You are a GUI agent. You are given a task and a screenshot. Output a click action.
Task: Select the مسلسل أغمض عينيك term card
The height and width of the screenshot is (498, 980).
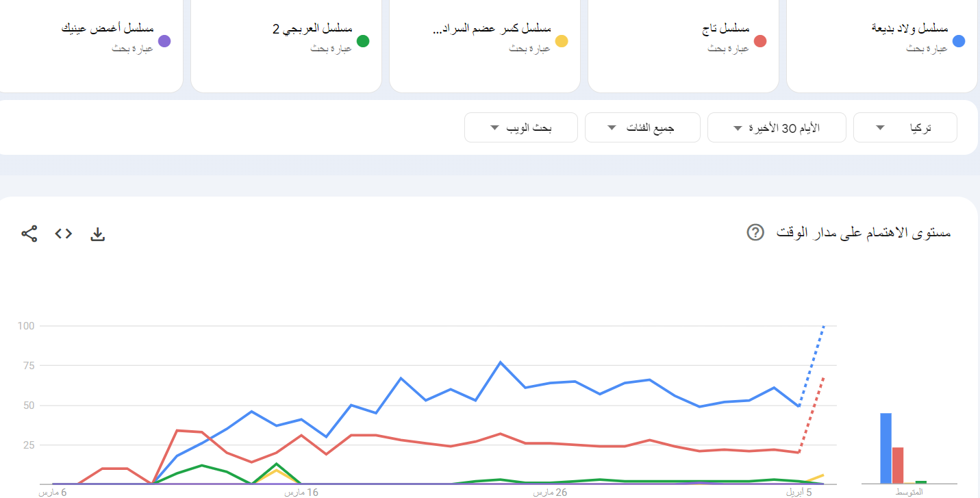[x=88, y=45]
